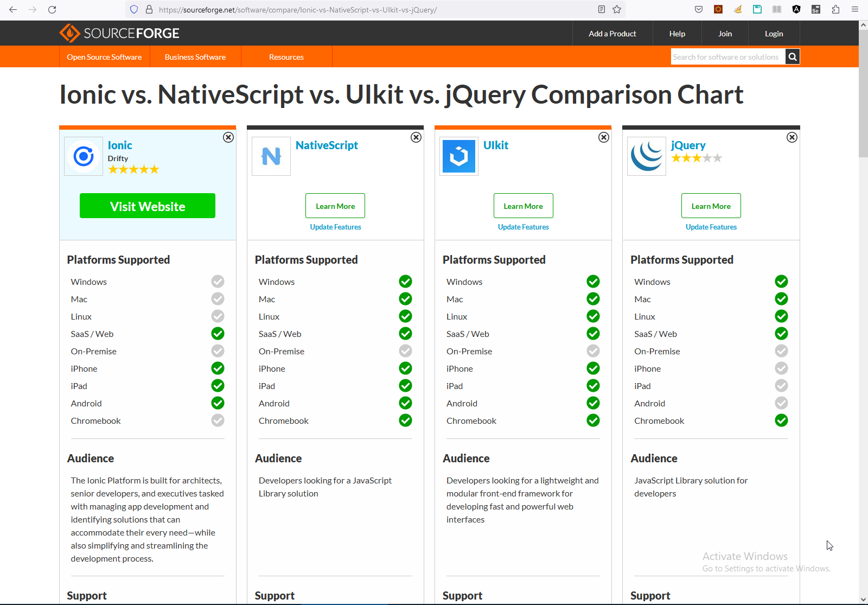
Task: Remove Ionic from the comparison
Action: (x=228, y=137)
